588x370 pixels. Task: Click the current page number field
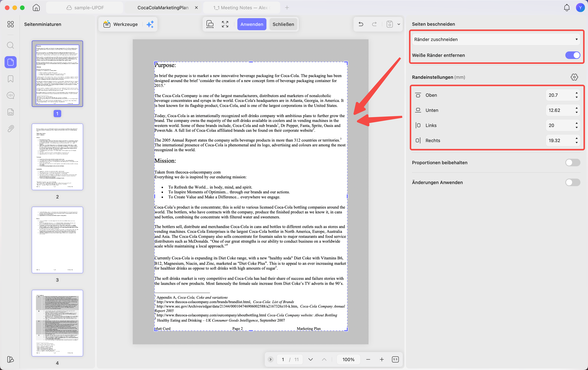point(283,359)
